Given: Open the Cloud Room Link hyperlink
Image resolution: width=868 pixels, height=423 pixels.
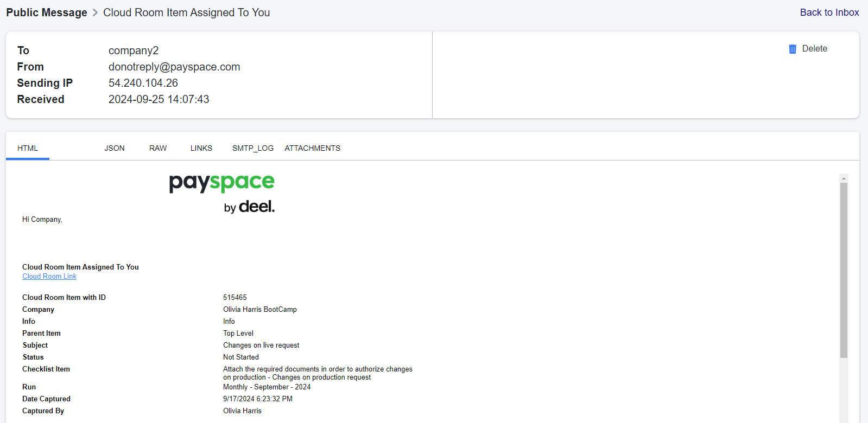Looking at the screenshot, I should click(49, 277).
